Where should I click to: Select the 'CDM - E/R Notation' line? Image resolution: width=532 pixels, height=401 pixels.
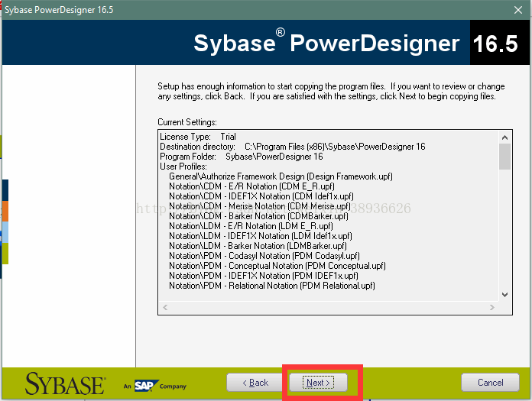click(x=251, y=186)
